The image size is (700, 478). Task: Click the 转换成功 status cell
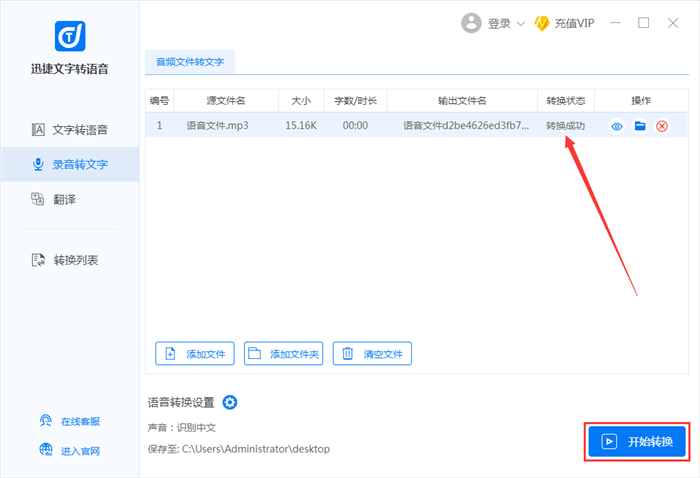click(566, 126)
